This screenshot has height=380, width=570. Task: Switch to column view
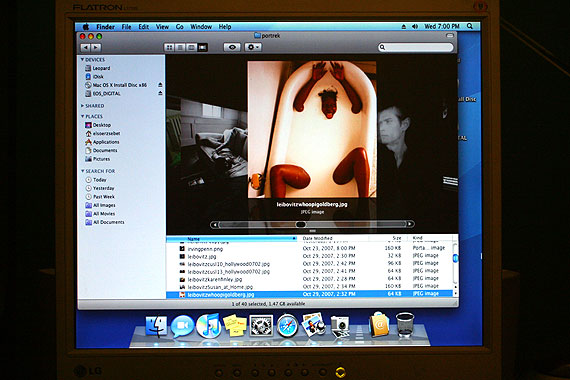click(x=191, y=47)
